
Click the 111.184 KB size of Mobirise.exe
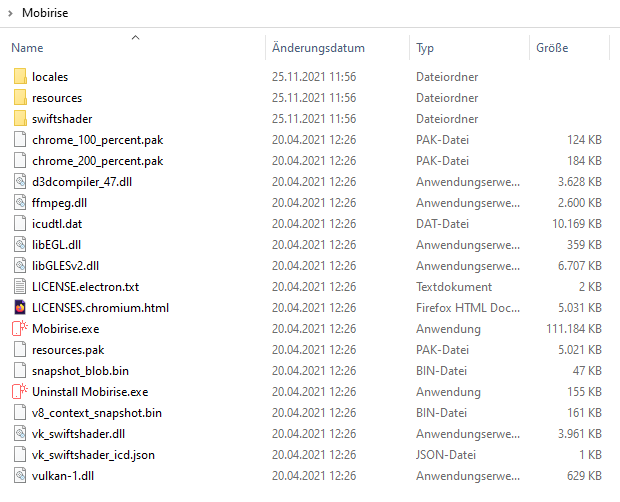(574, 328)
